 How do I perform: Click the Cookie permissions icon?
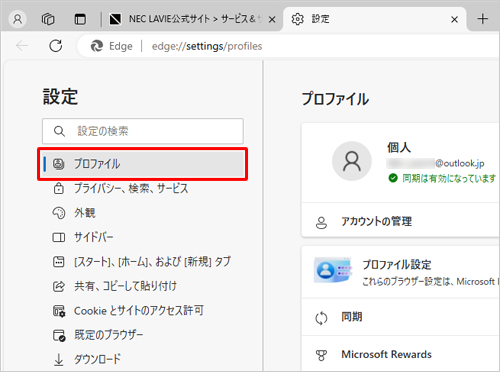click(x=59, y=311)
